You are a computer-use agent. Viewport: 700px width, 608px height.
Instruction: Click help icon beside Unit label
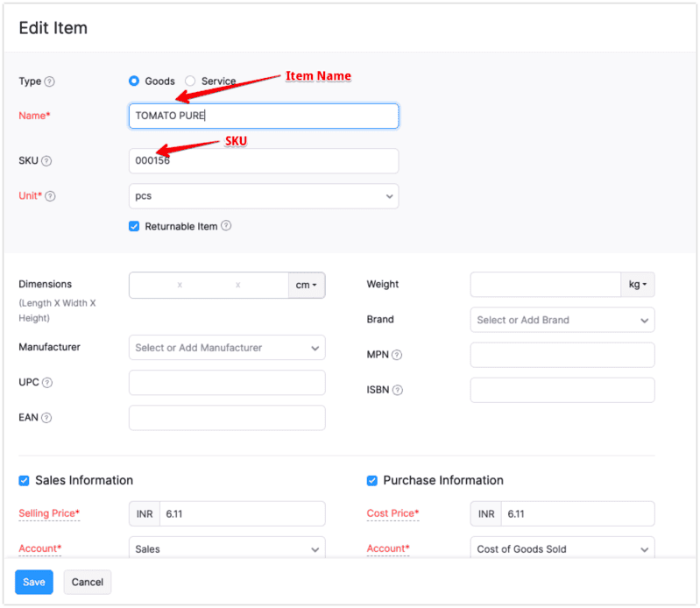(50, 196)
